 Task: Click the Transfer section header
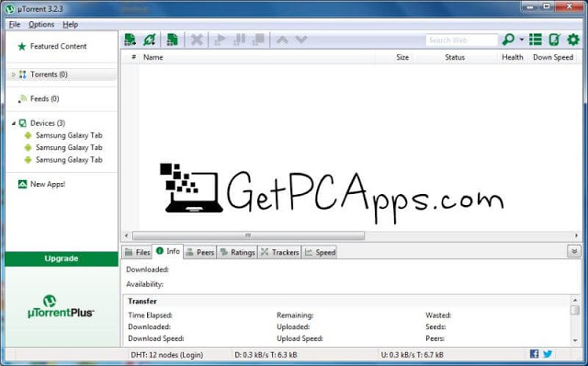click(x=142, y=301)
